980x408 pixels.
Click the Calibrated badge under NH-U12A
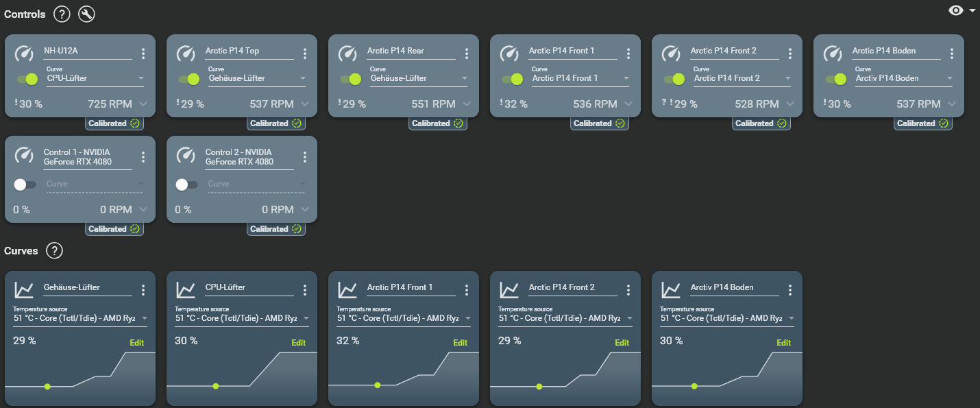[x=114, y=123]
